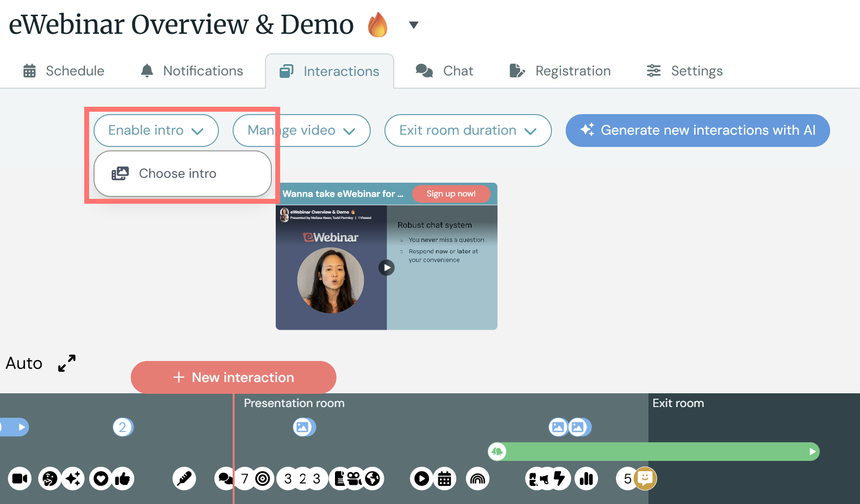Open the Settings tab

pyautogui.click(x=684, y=71)
